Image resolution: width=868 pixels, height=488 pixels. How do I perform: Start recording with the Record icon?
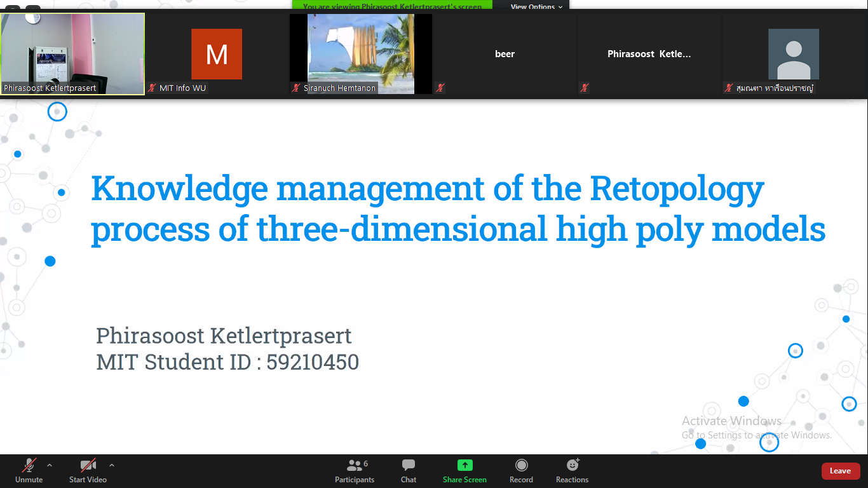click(x=521, y=466)
